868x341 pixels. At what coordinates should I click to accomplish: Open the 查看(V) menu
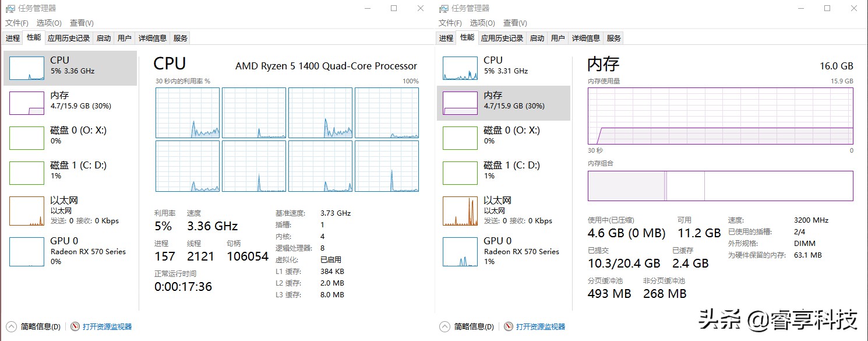click(82, 23)
